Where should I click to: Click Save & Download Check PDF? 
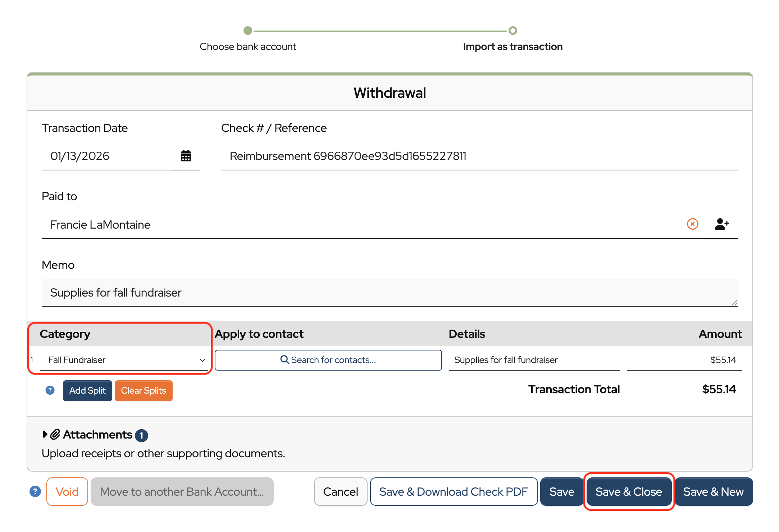[x=454, y=491]
